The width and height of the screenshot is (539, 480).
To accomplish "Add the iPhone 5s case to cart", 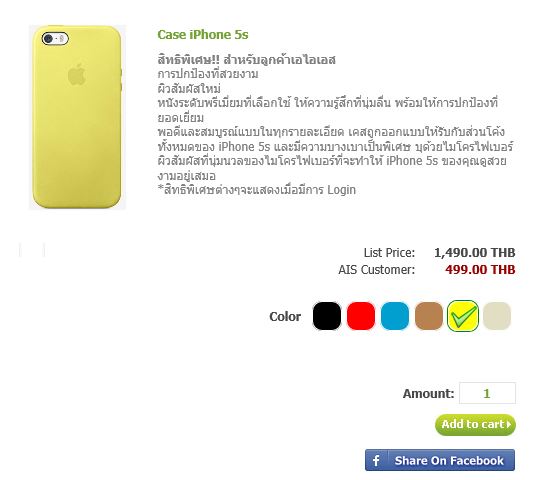I will click(x=475, y=425).
